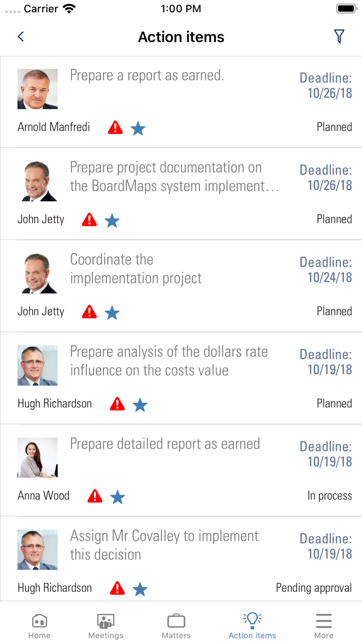Tap the back chevron arrow
Screen dimensions: 362x644
(21, 37)
